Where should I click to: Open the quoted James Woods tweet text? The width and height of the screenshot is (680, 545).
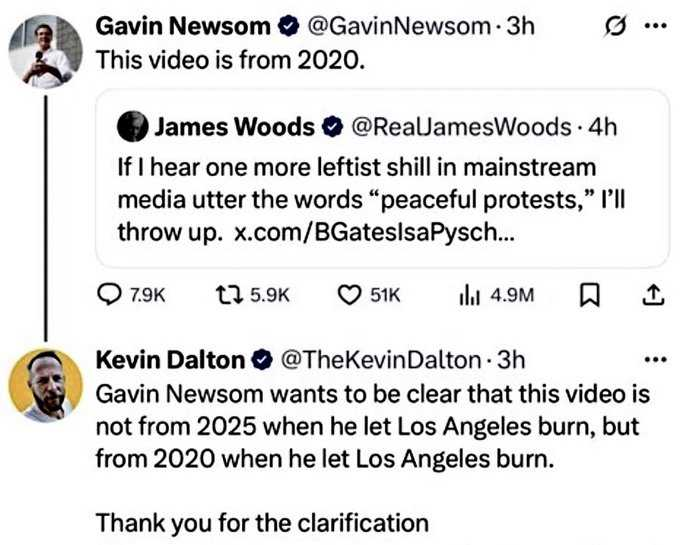click(371, 200)
